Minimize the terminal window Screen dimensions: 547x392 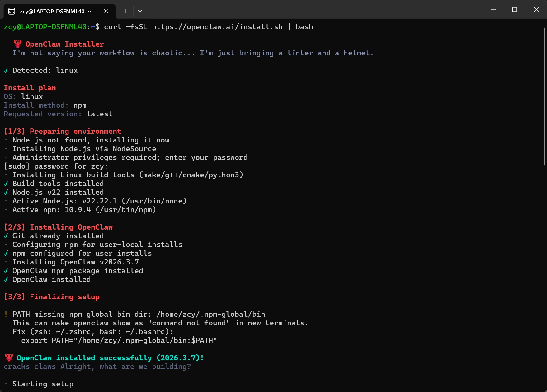coord(493,10)
